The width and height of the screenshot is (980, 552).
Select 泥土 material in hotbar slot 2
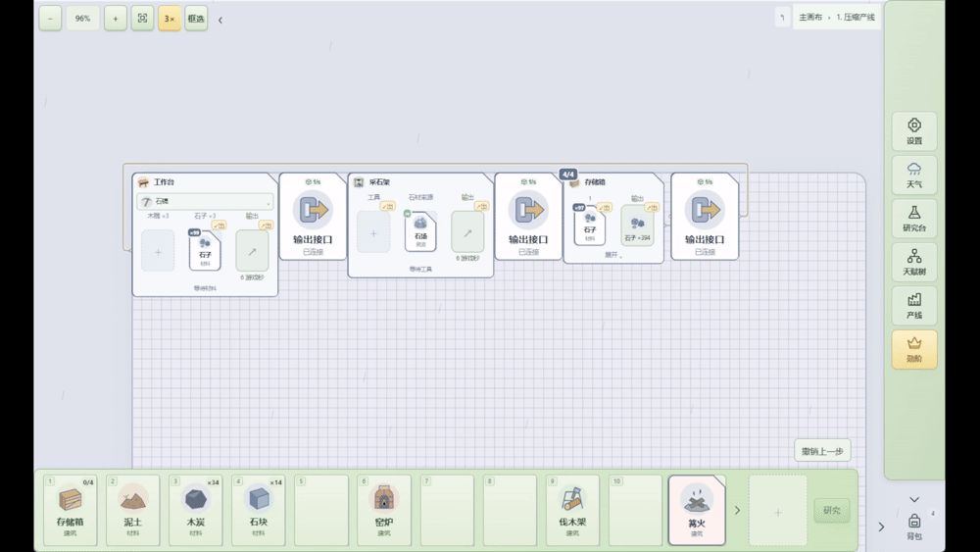click(132, 510)
